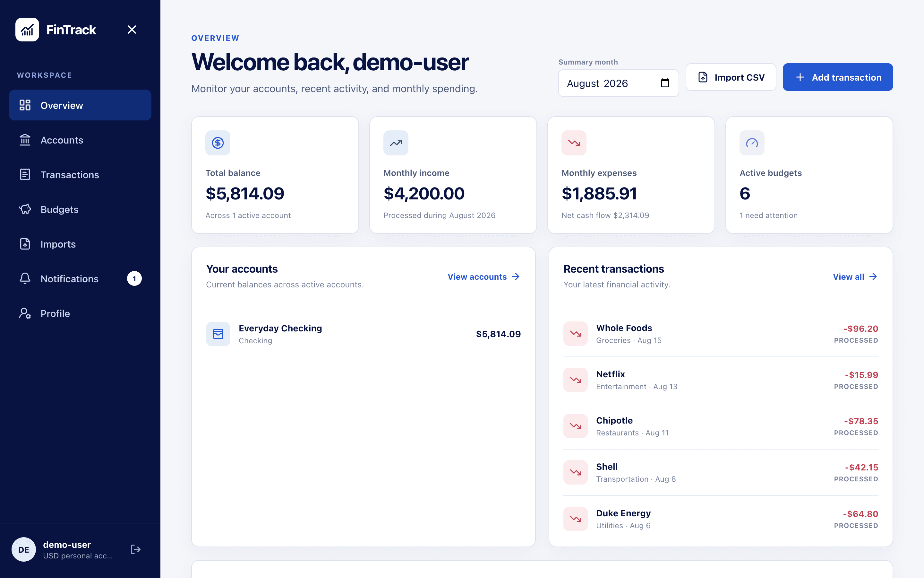This screenshot has height=578, width=924.
Task: Click 'Net cash flow $2,314.09' text
Action: 605,215
